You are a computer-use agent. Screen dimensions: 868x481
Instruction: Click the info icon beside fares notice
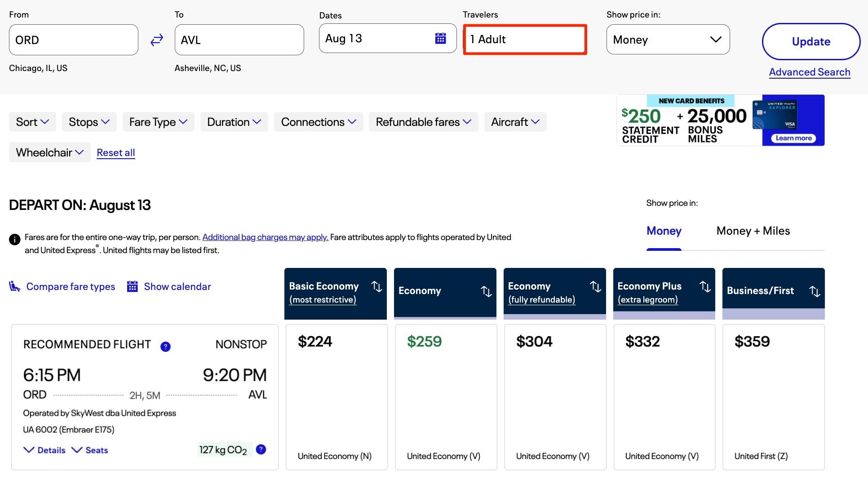point(14,239)
